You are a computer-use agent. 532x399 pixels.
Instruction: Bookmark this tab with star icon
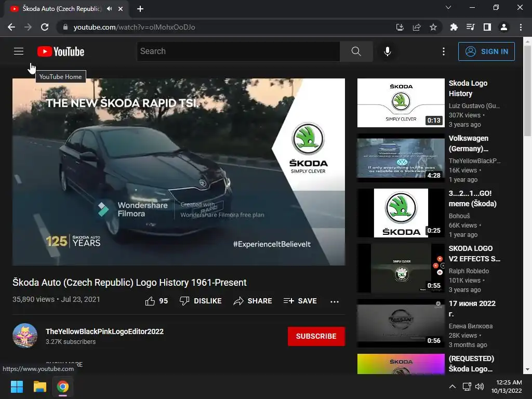(433, 27)
